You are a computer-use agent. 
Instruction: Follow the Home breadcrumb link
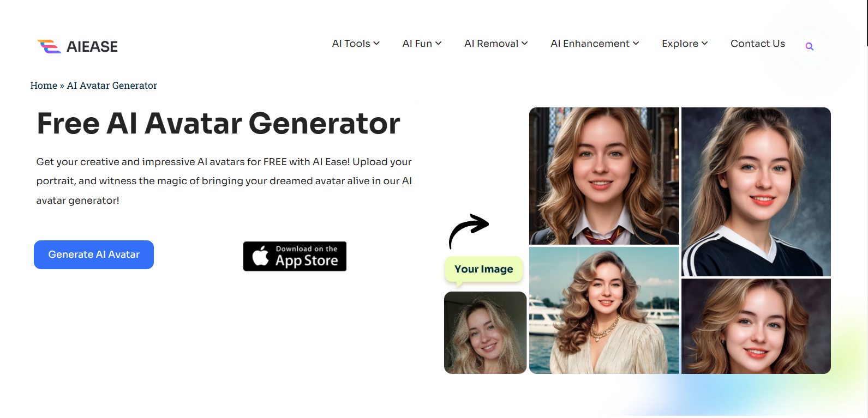[x=44, y=86]
